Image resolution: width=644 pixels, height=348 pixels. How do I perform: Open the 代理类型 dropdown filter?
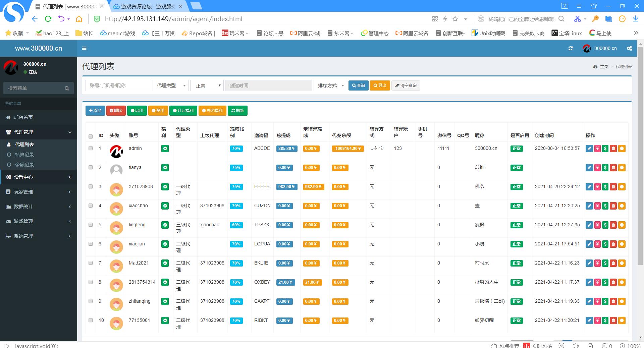(170, 85)
